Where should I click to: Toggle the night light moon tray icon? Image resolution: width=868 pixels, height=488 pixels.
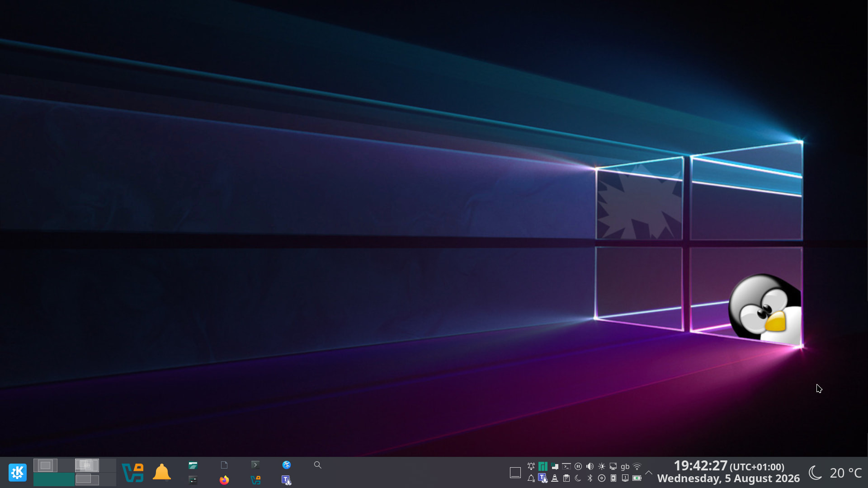(578, 478)
